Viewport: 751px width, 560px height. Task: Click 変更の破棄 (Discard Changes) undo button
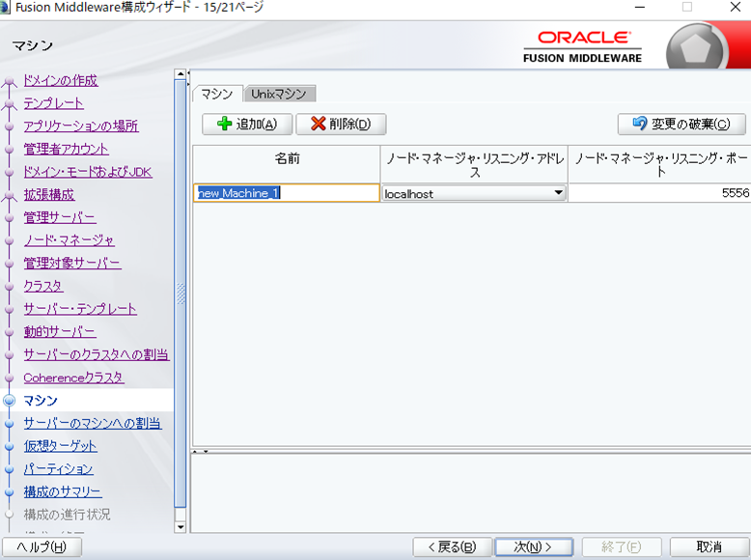click(681, 124)
